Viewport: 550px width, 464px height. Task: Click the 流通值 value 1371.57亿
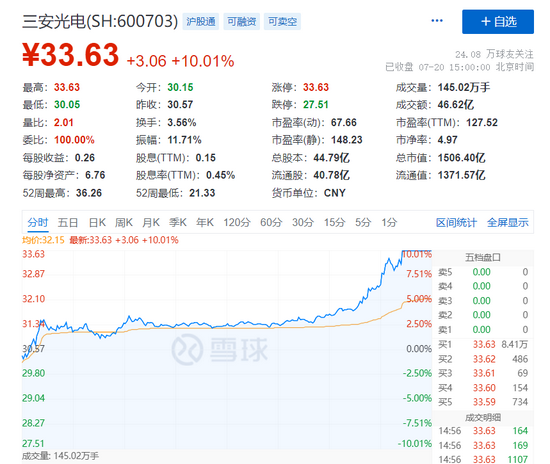[x=462, y=175]
